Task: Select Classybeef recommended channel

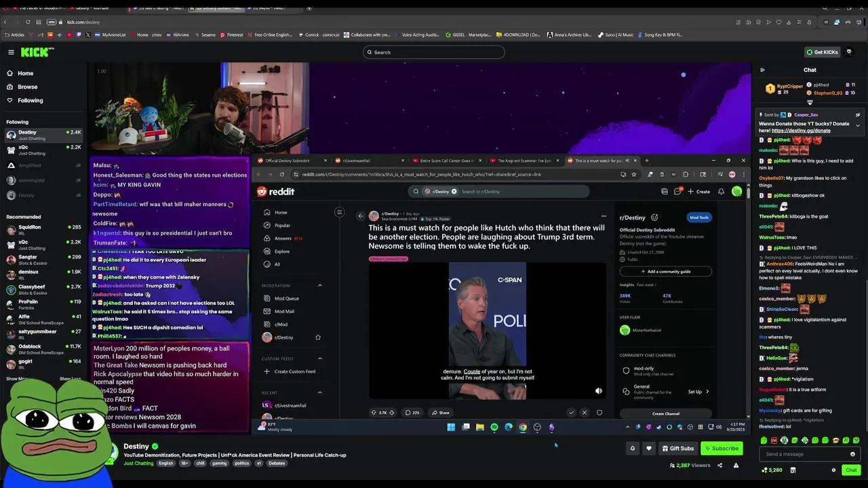Action: click(x=43, y=289)
